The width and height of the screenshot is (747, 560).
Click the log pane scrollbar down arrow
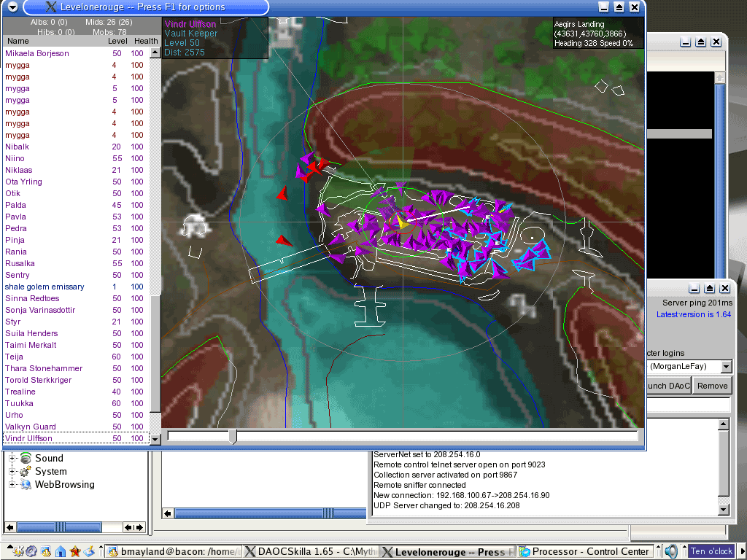tap(724, 510)
